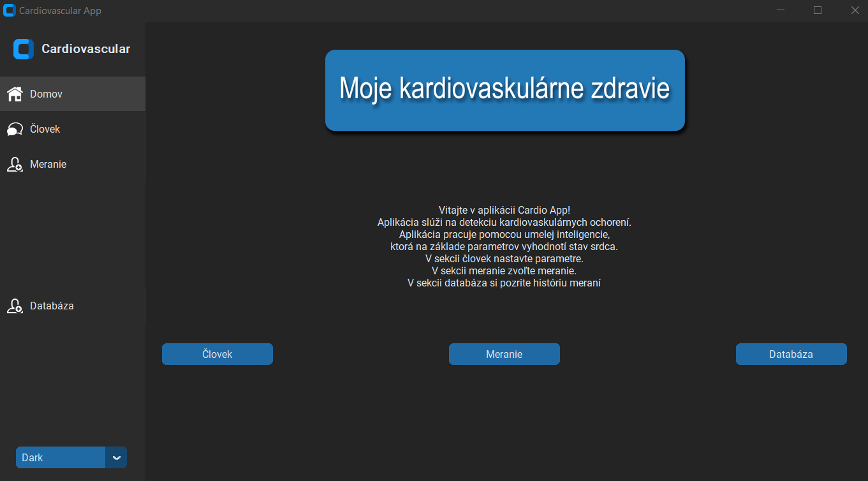868x481 pixels.
Task: Click the blue Človek button
Action: click(217, 354)
